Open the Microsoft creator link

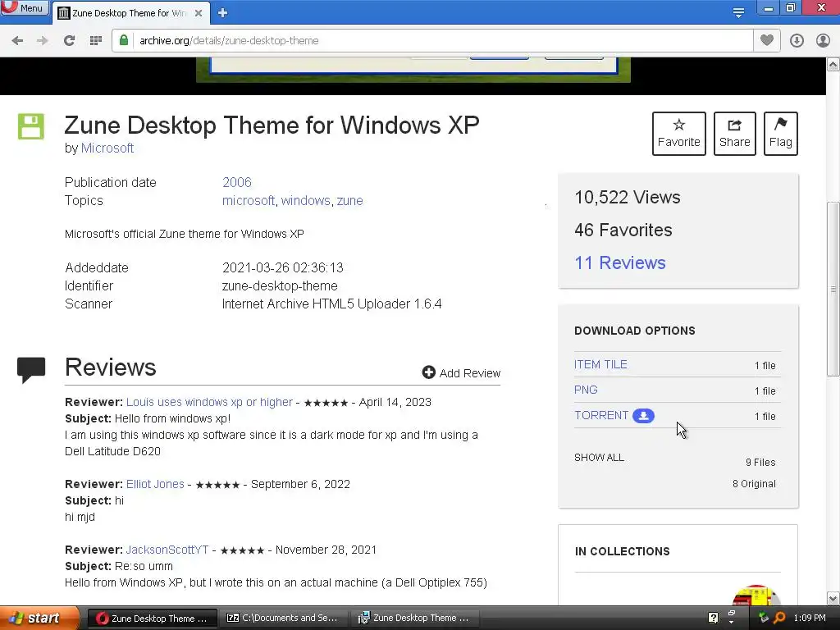pyautogui.click(x=107, y=148)
